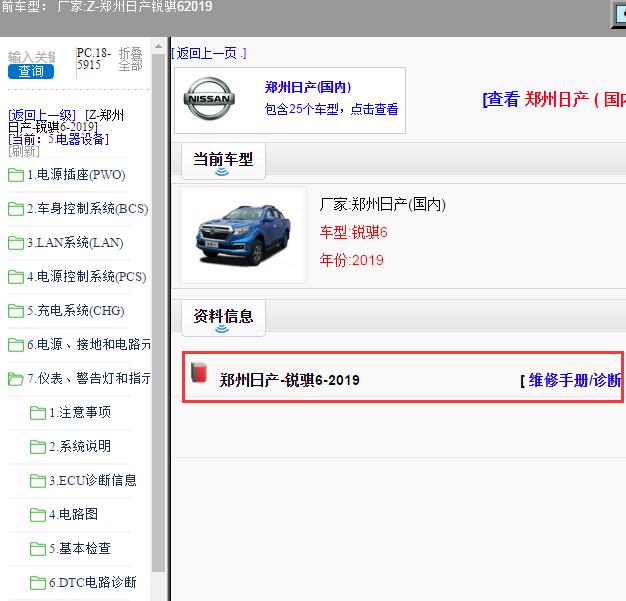Click 折叠全部 to collapse all
The width and height of the screenshot is (626, 601).
click(x=131, y=59)
